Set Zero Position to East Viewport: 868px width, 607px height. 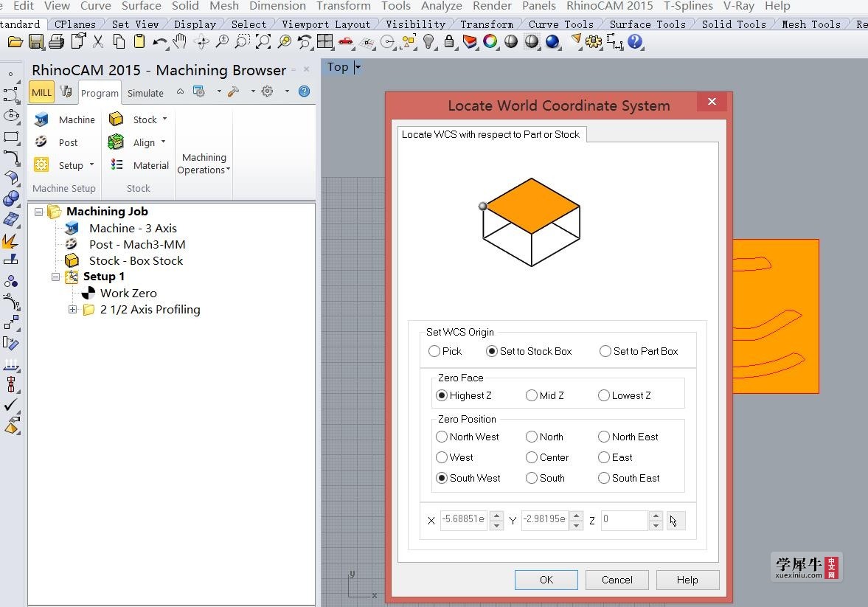click(x=604, y=457)
